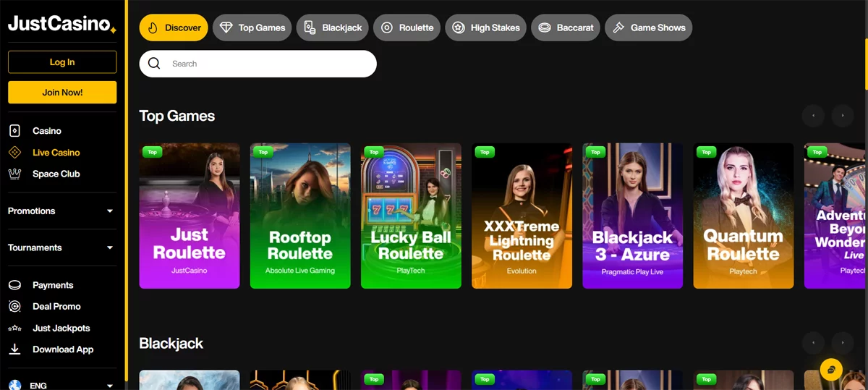
Task: Open Just Jackpots page
Action: pos(61,328)
